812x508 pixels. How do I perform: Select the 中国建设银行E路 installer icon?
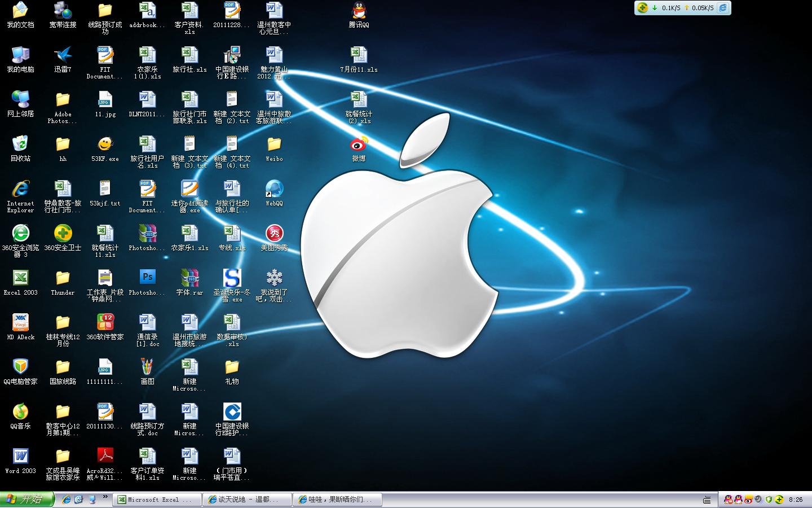[232, 63]
